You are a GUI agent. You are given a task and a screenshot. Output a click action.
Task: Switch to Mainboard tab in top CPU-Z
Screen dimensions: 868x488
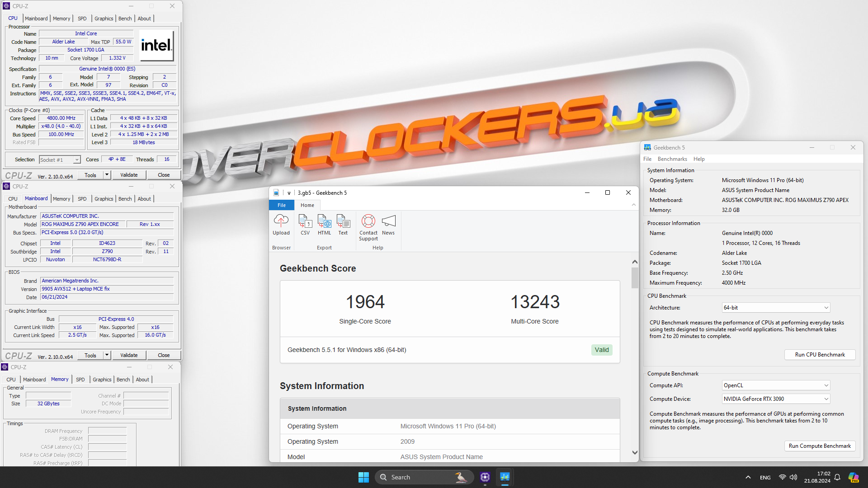[36, 19]
